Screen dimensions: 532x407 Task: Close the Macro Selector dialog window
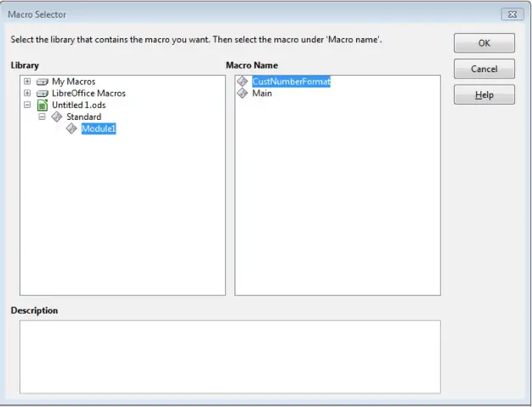point(512,14)
